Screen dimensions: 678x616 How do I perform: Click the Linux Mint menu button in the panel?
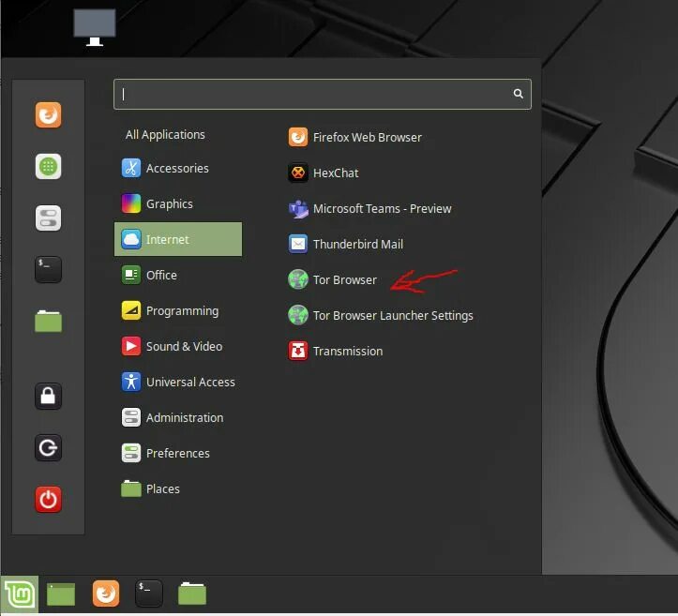tap(20, 594)
